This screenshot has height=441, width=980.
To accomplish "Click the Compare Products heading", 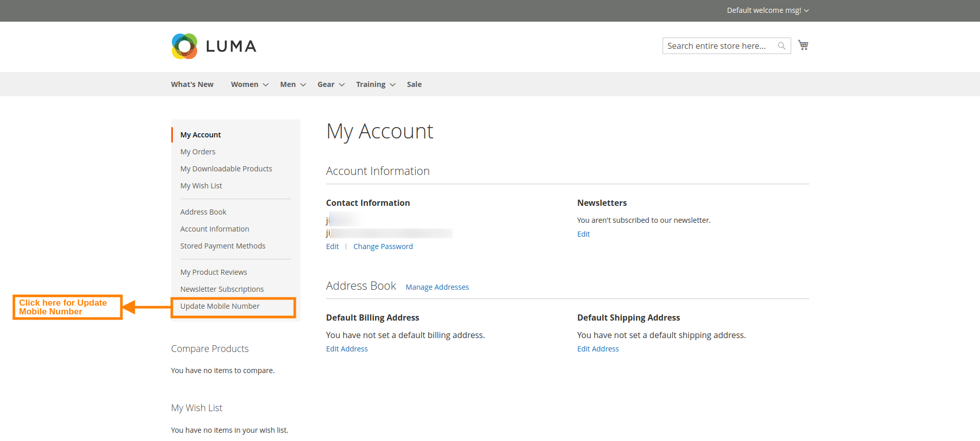I will [x=210, y=349].
